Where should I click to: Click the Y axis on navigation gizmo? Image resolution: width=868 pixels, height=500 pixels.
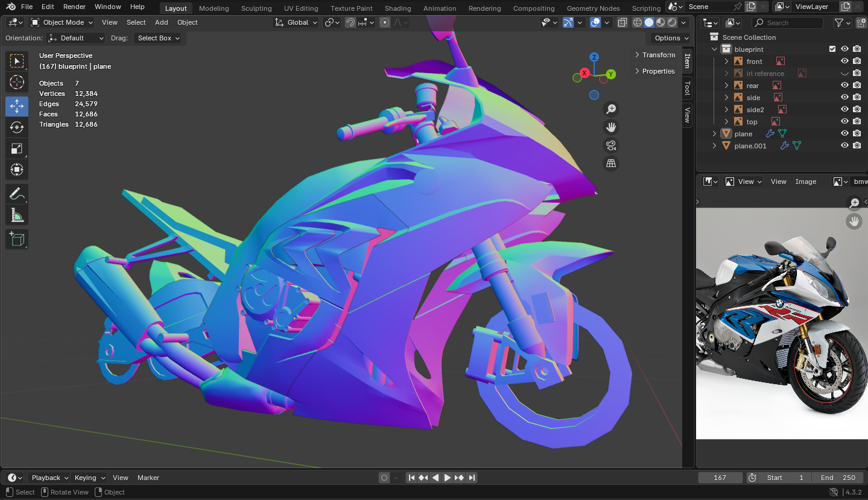tap(611, 74)
